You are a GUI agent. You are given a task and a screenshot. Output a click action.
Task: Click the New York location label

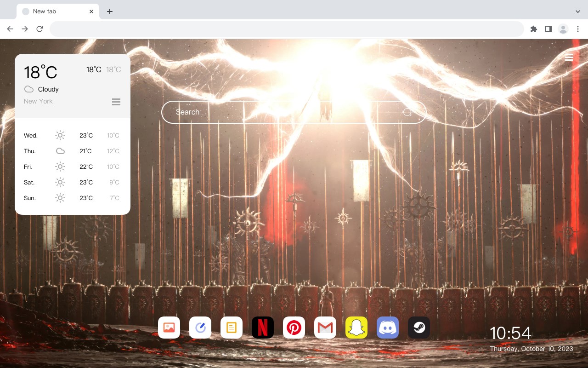pyautogui.click(x=38, y=101)
